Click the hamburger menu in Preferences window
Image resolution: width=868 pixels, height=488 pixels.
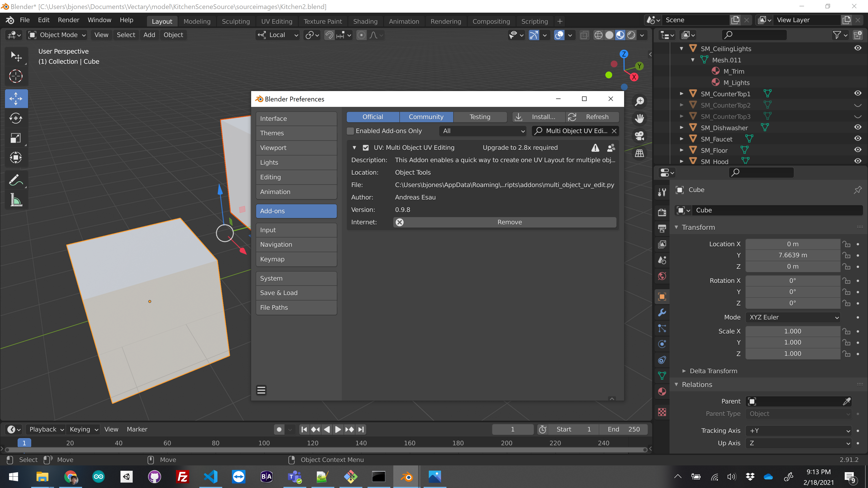click(x=261, y=390)
